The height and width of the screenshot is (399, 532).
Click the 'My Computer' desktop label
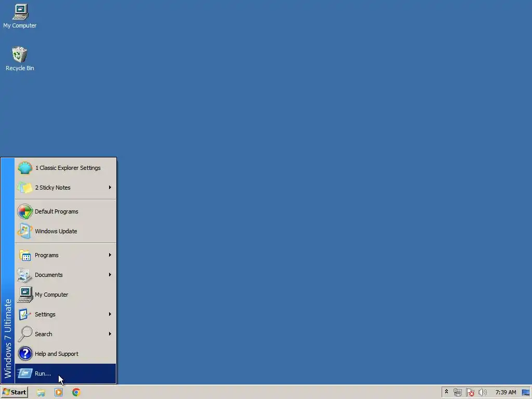(x=20, y=25)
